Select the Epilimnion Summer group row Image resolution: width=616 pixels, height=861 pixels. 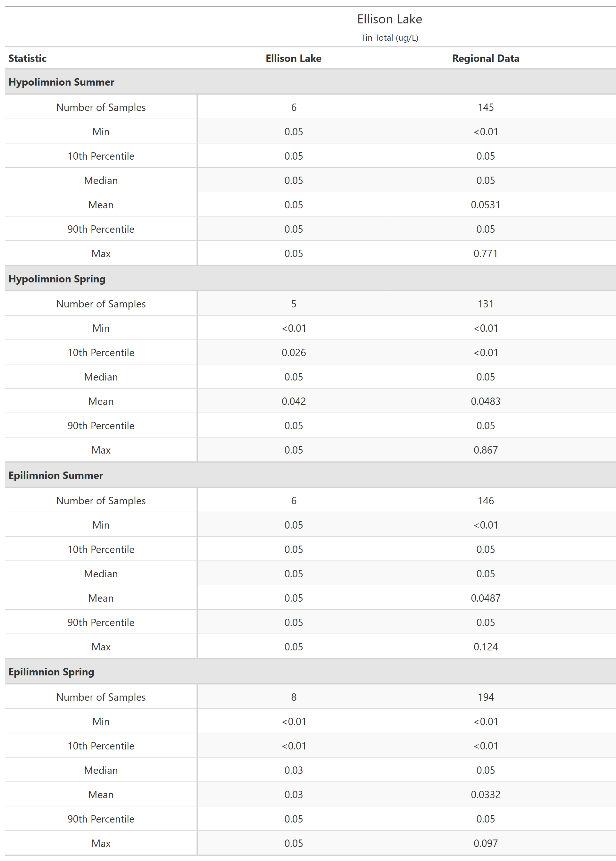pyautogui.click(x=56, y=475)
